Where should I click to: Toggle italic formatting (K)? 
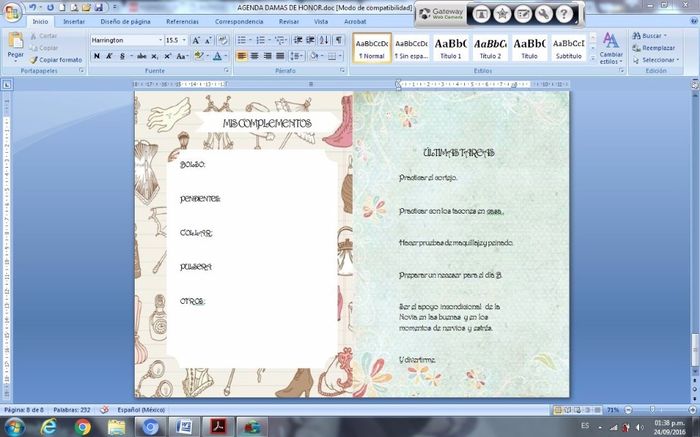(x=109, y=56)
